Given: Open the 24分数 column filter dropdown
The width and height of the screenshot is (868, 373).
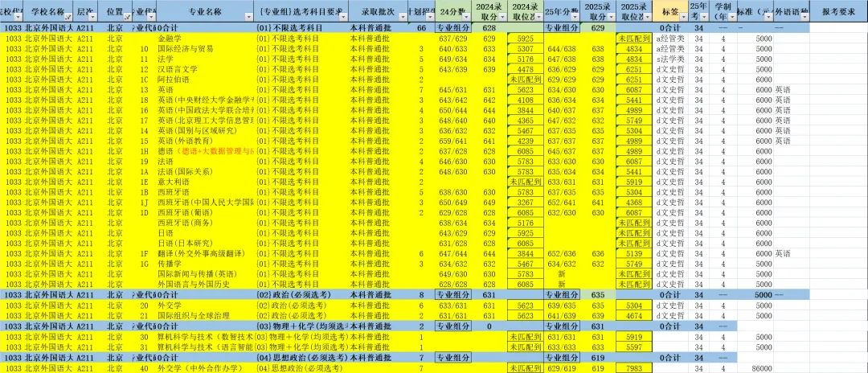Looking at the screenshot, I should click(467, 18).
